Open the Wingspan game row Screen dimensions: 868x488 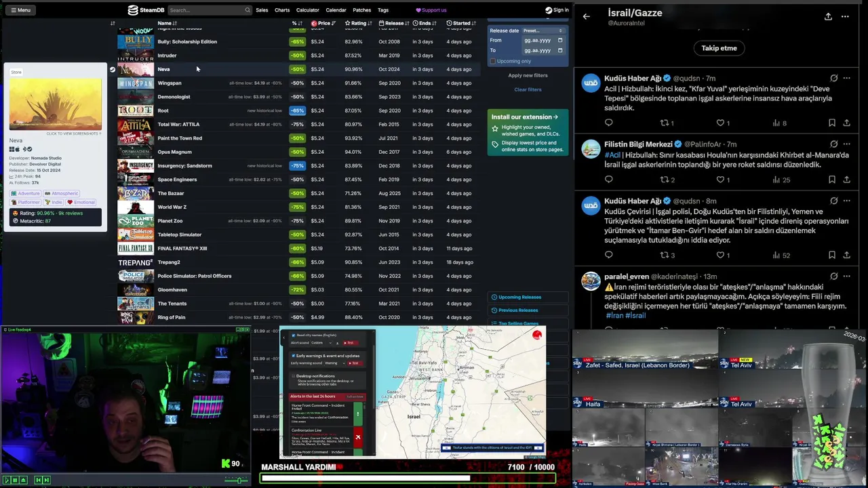pyautogui.click(x=298, y=83)
